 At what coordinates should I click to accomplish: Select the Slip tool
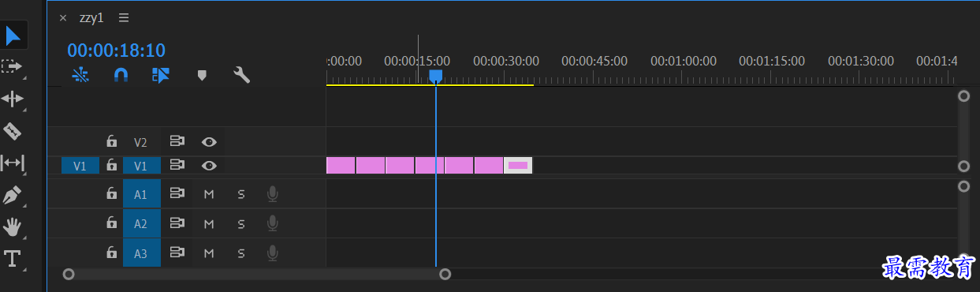point(13,163)
